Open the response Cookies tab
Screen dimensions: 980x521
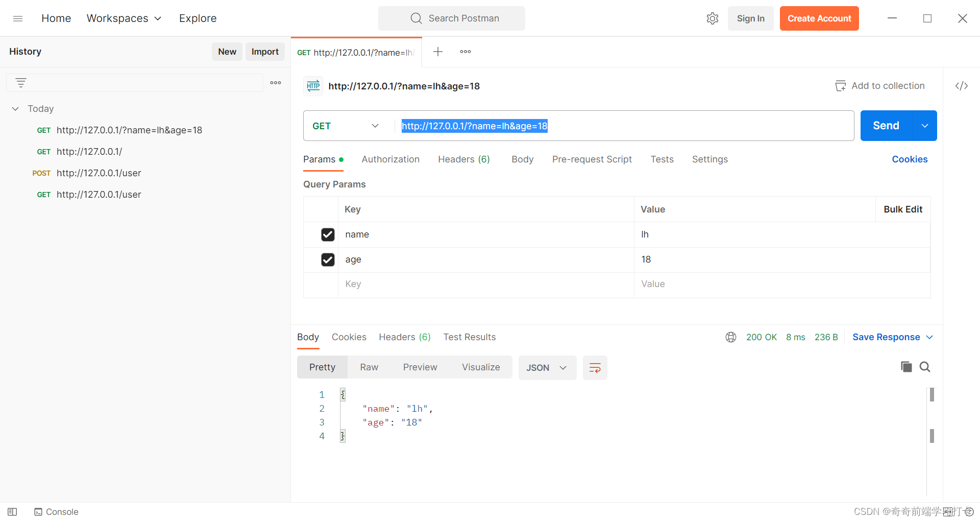point(349,337)
